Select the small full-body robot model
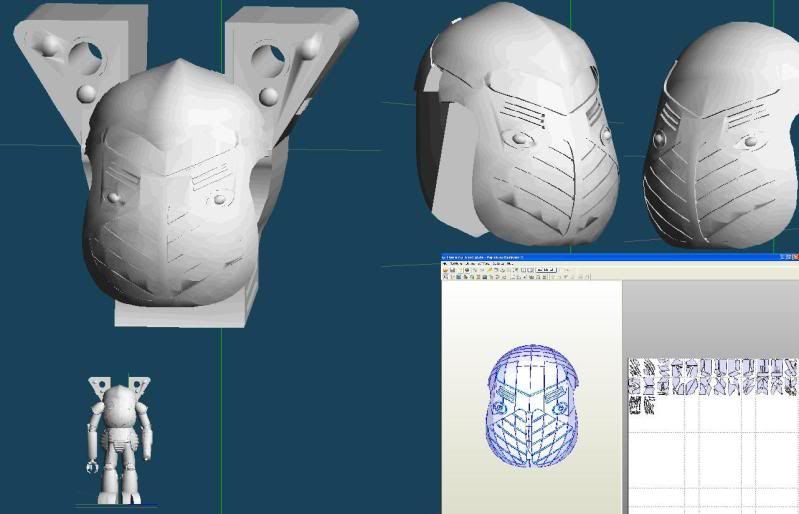 pos(119,440)
